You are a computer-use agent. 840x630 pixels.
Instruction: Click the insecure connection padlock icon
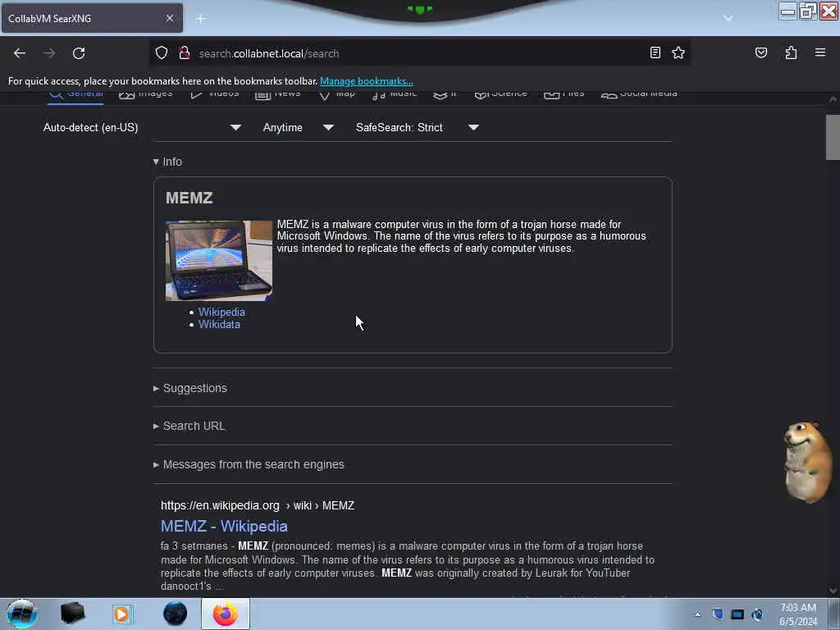185,52
